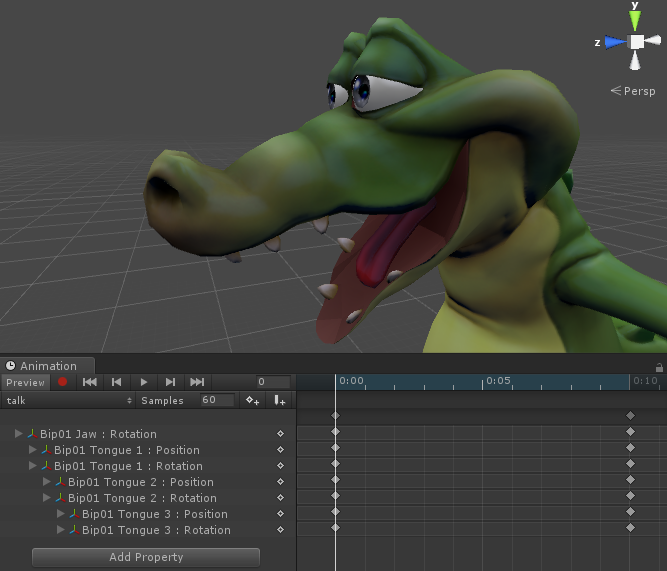Expand Bip01 Tongue 1 : Rotation property
This screenshot has height=571, width=667.
pyautogui.click(x=32, y=465)
